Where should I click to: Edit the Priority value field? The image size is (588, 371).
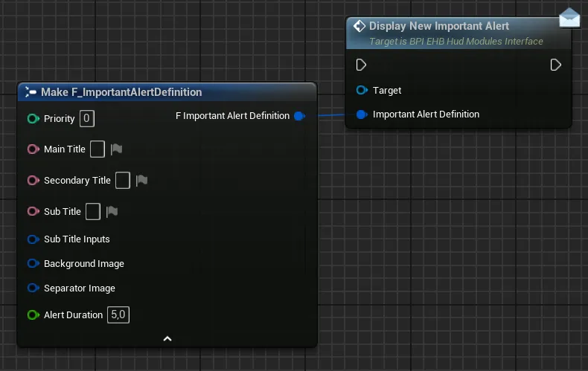pyautogui.click(x=86, y=118)
